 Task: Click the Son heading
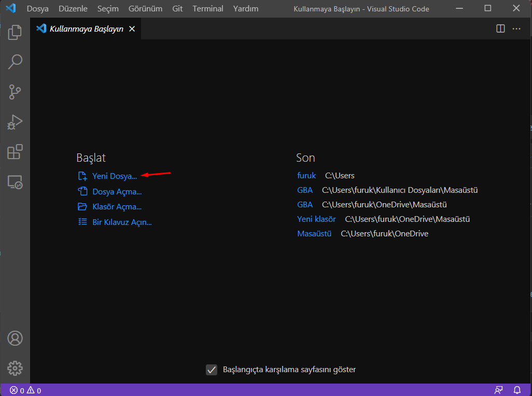click(x=305, y=158)
